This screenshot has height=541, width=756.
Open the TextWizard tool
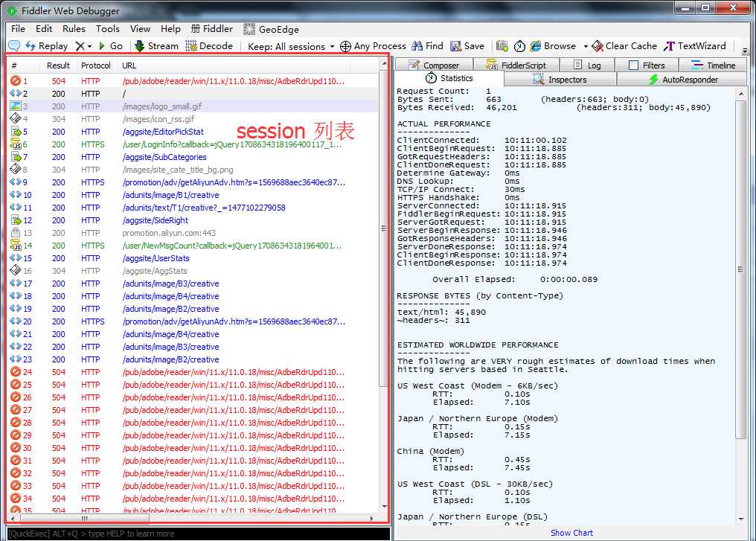pos(695,46)
